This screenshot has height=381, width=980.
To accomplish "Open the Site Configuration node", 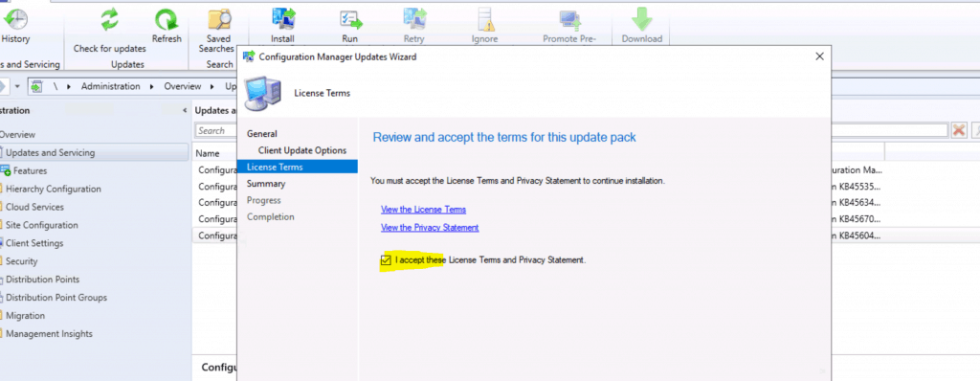I will [x=42, y=225].
